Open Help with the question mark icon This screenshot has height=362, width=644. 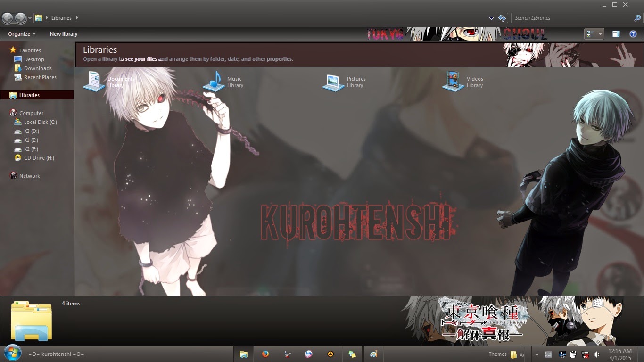(633, 34)
